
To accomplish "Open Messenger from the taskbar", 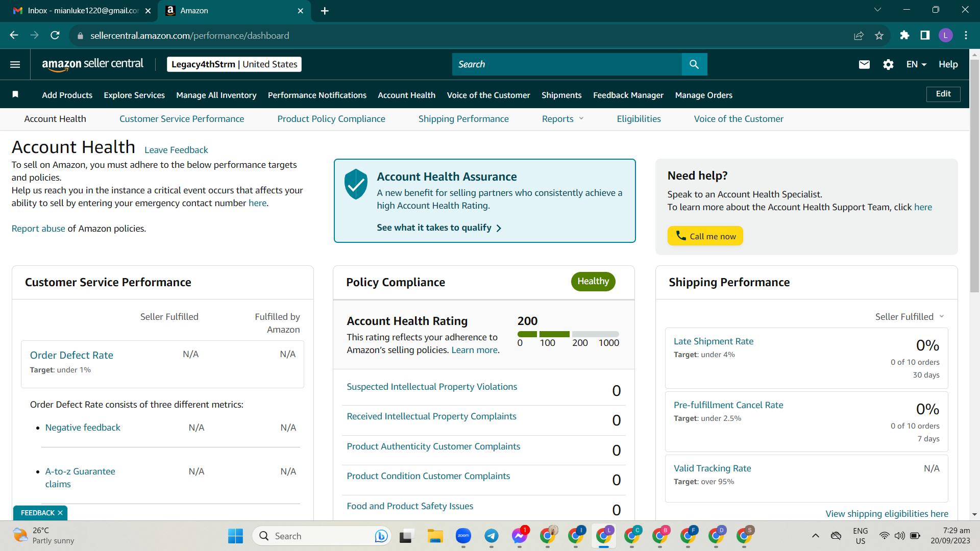I will click(x=520, y=536).
